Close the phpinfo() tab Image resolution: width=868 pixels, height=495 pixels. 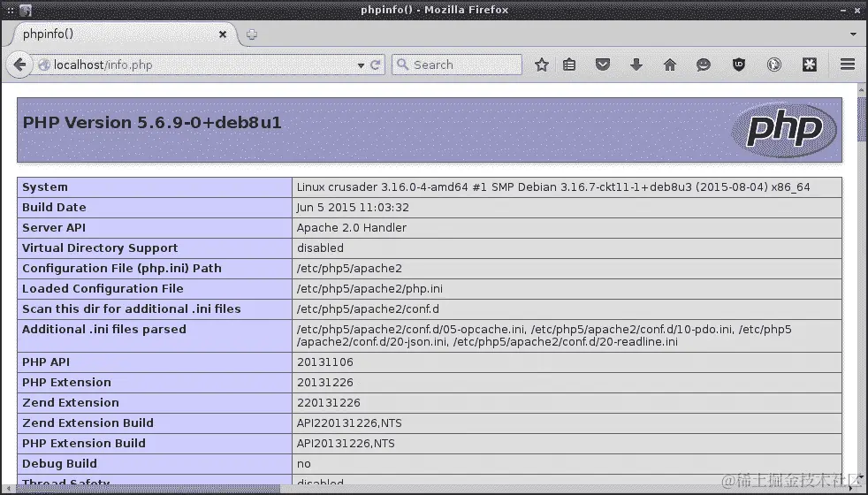point(223,34)
